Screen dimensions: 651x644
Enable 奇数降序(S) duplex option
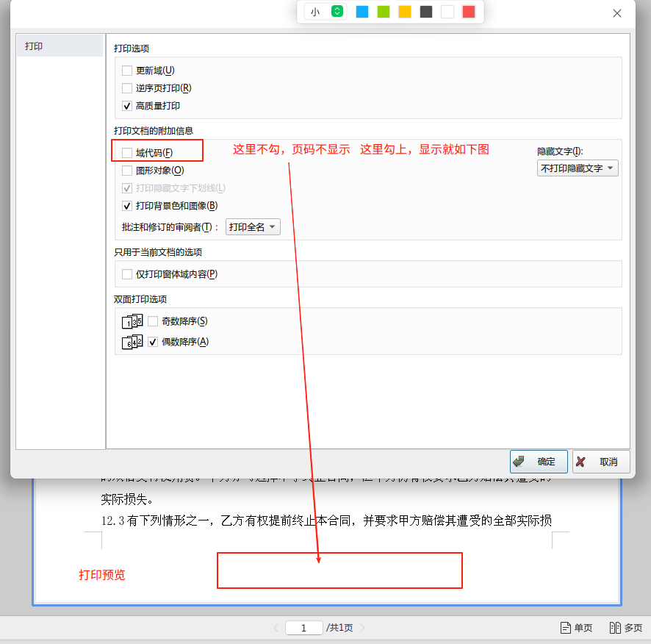click(153, 321)
